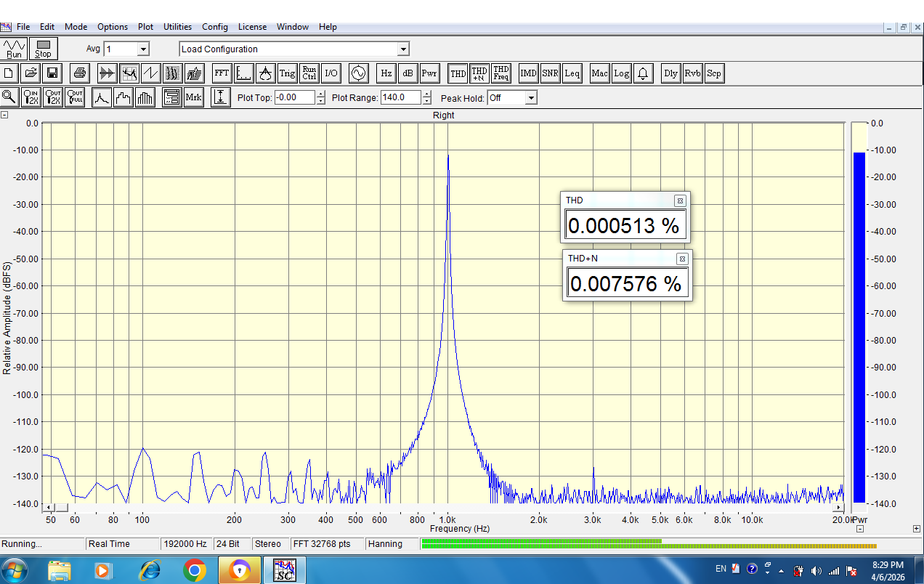Viewport: 924px width, 584px height.
Task: Open the Config menu
Action: (x=214, y=27)
